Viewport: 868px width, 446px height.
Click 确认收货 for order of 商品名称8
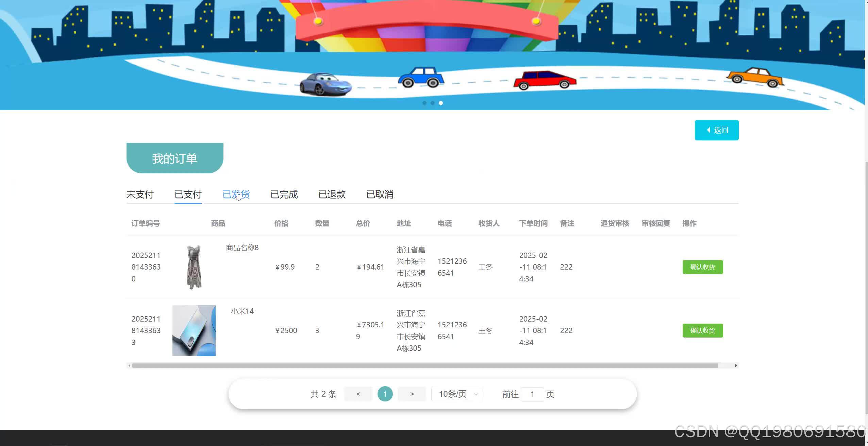(x=702, y=267)
